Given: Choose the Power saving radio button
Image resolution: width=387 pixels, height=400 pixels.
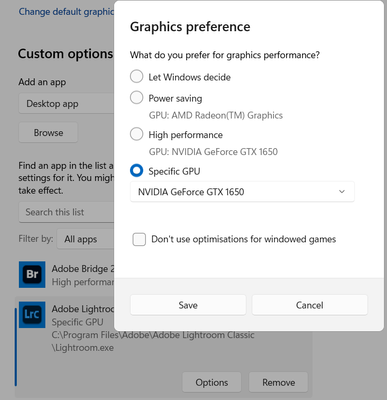Looking at the screenshot, I should click(137, 98).
